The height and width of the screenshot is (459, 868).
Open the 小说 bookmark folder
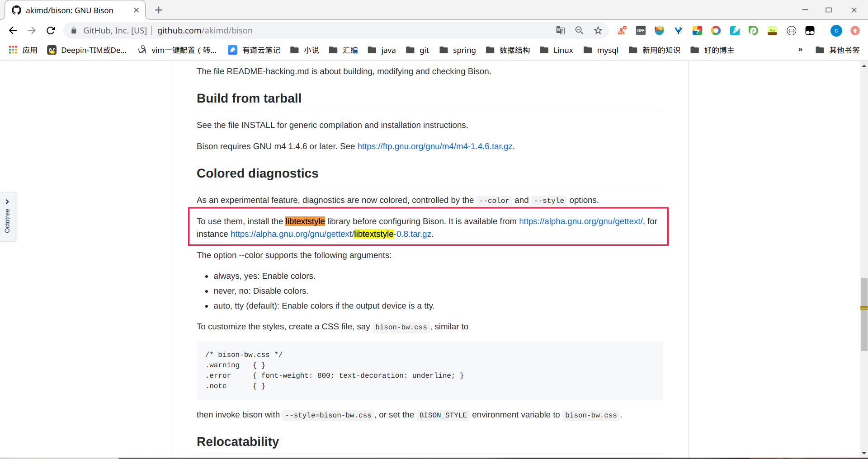click(x=305, y=50)
